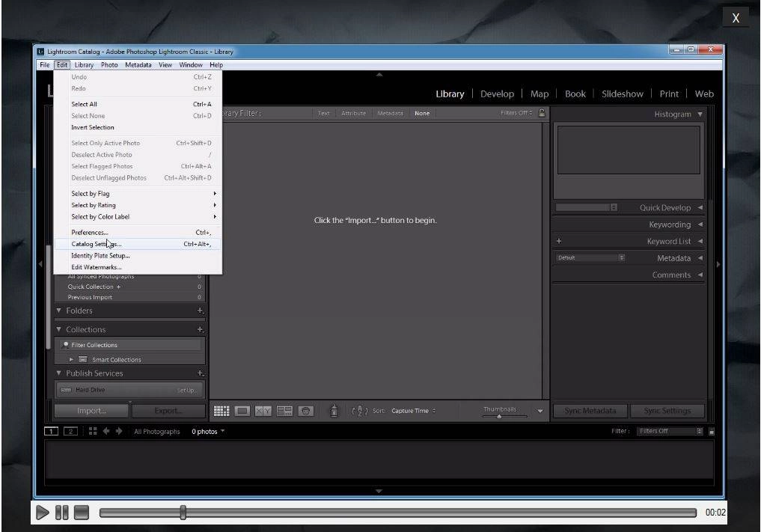Open Compare view XY icon
The width and height of the screenshot is (761, 532).
point(263,411)
